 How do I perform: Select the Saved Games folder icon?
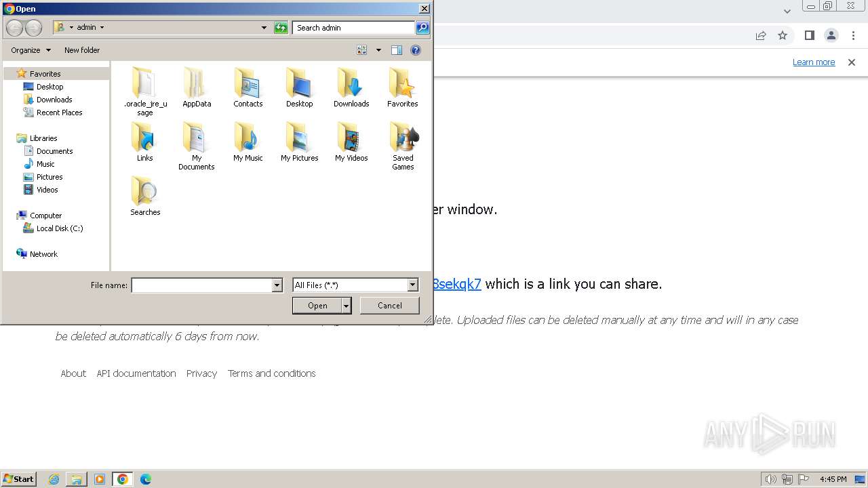coord(403,136)
